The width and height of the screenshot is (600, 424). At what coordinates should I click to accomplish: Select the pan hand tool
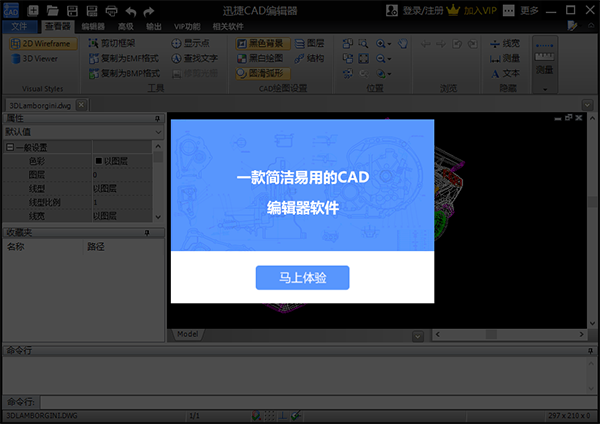point(403,44)
